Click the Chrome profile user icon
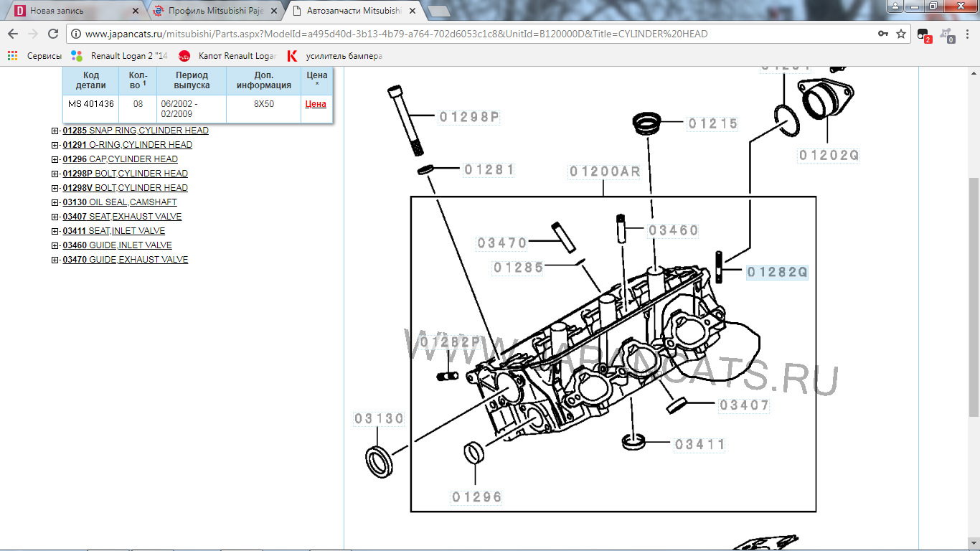This screenshot has height=551, width=980. [894, 6]
